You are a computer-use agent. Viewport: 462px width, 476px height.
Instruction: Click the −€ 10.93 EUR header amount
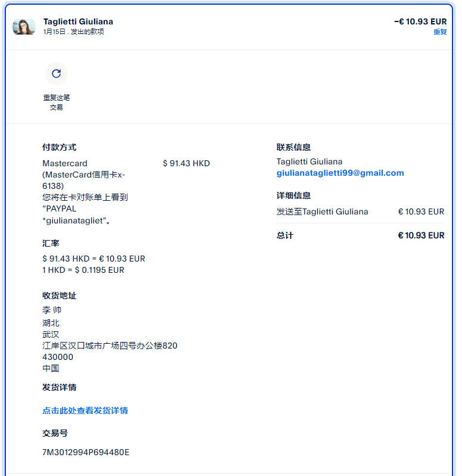[420, 21]
